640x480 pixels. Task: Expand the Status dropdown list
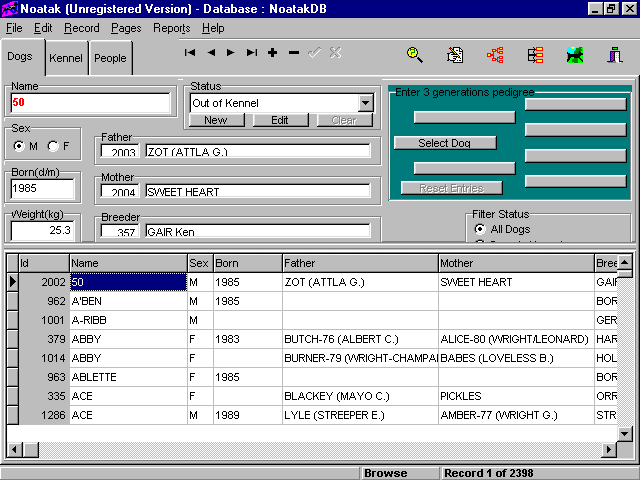(x=365, y=103)
